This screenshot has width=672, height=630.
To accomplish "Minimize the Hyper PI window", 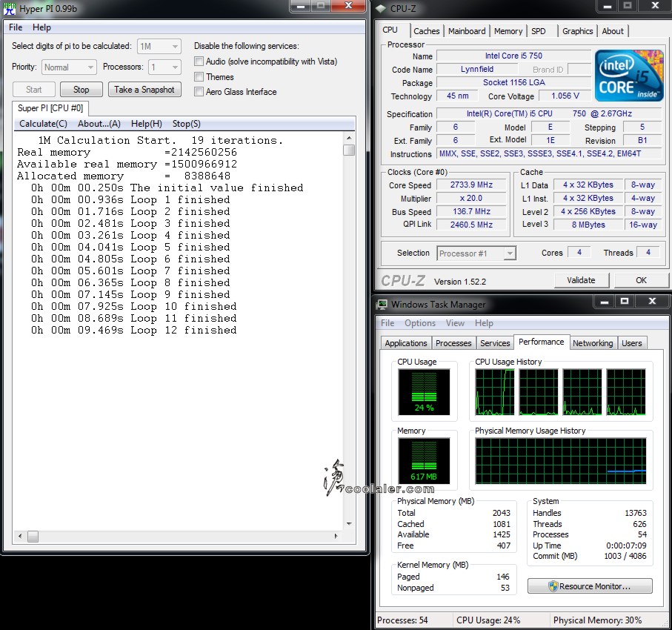I will coord(301,6).
